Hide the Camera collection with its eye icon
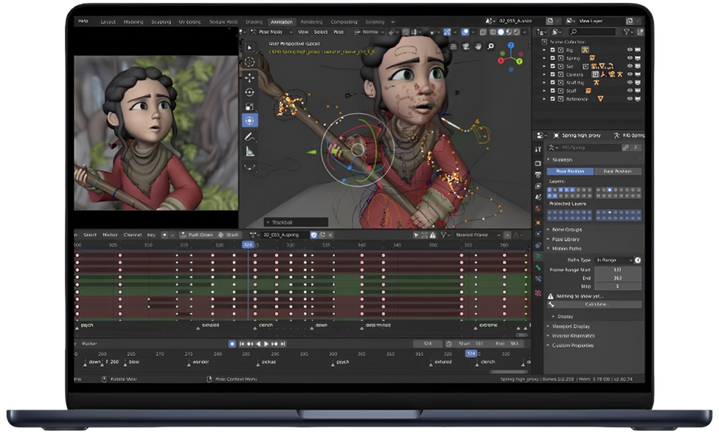The width and height of the screenshot is (719, 437). click(x=630, y=74)
